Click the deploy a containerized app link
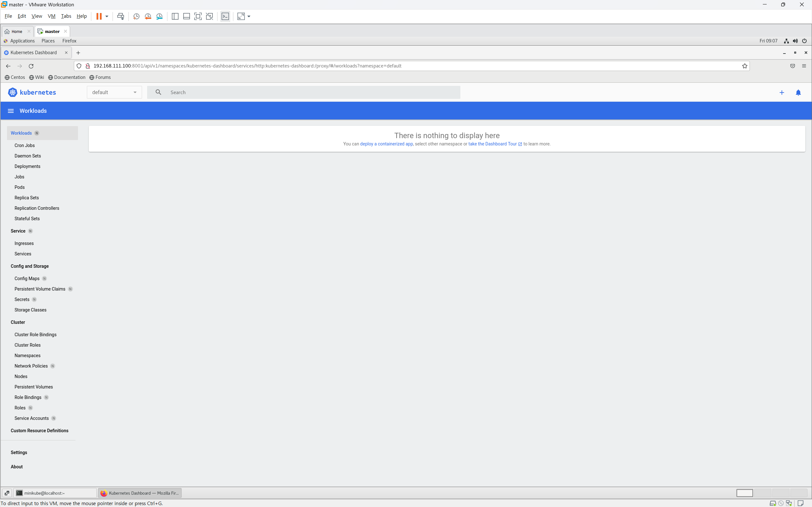812x507 pixels. coord(386,144)
